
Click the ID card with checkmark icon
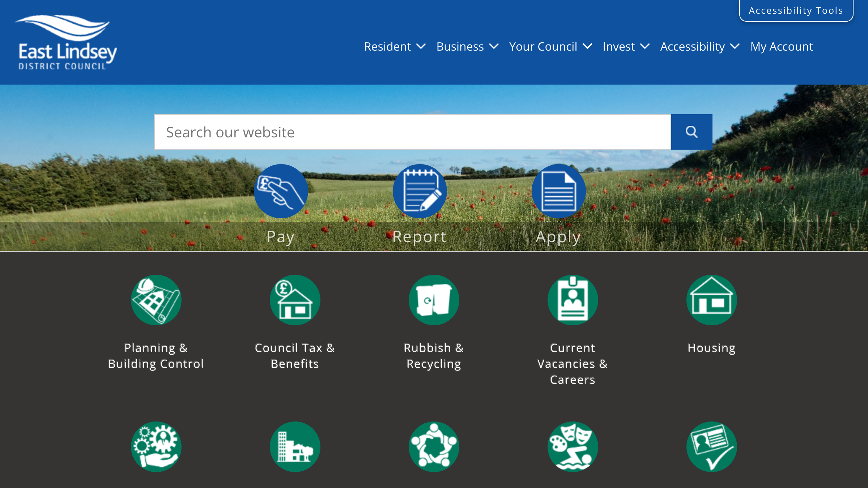pyautogui.click(x=711, y=446)
